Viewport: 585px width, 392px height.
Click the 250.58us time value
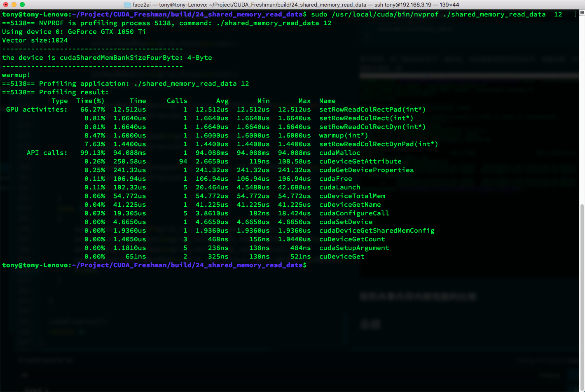tap(129, 161)
